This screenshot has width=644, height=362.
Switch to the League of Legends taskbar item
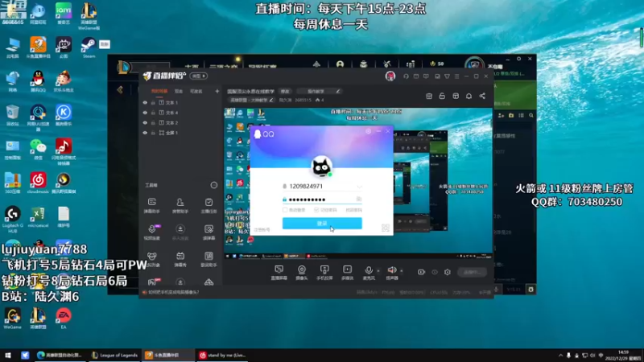[x=114, y=355]
